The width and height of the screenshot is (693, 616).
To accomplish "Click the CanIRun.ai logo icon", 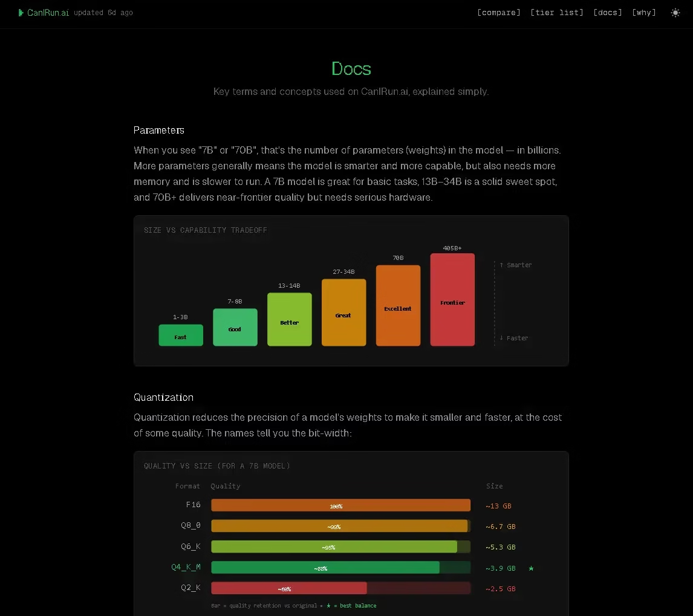I will tap(21, 13).
